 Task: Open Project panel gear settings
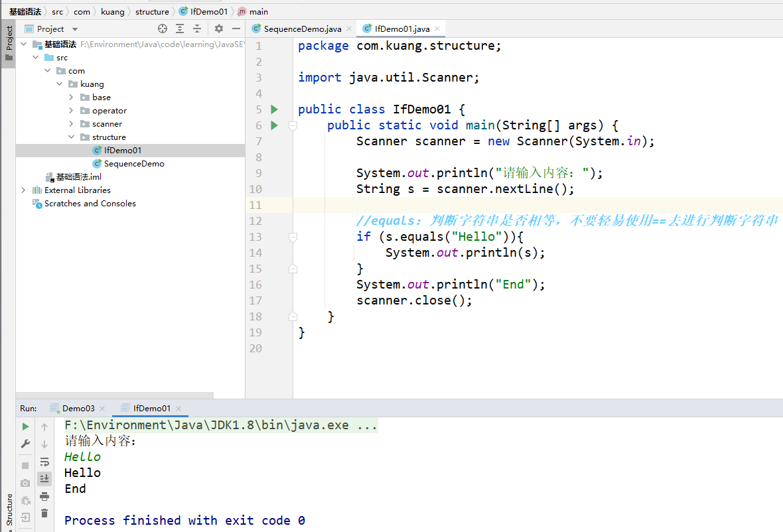tap(219, 29)
